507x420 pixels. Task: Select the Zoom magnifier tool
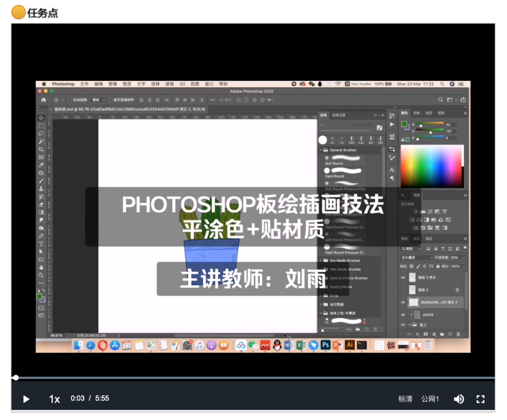[41, 275]
